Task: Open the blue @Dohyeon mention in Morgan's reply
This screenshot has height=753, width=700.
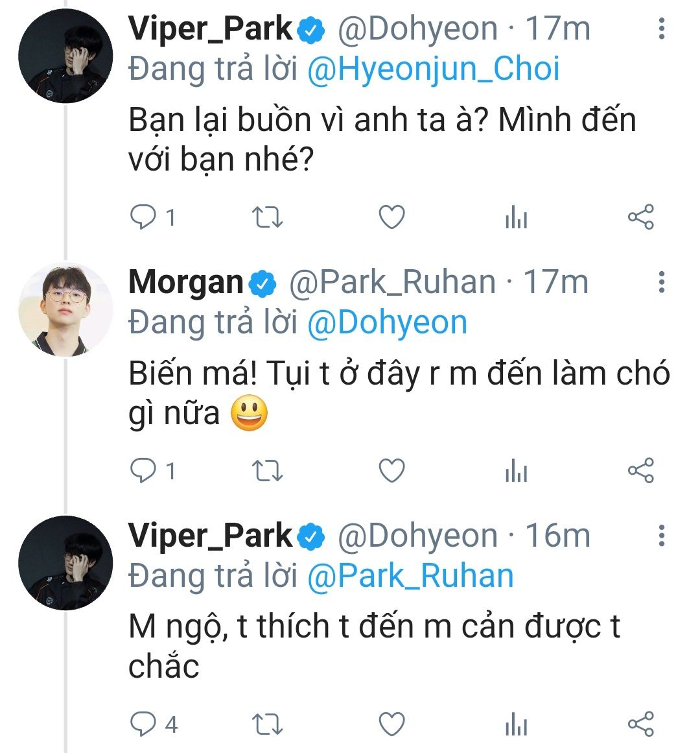Action: tap(387, 323)
